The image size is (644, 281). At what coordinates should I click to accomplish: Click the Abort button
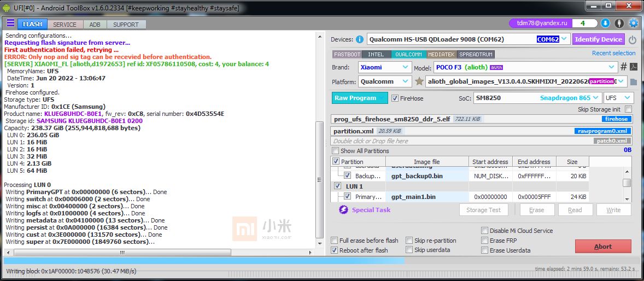pyautogui.click(x=603, y=247)
